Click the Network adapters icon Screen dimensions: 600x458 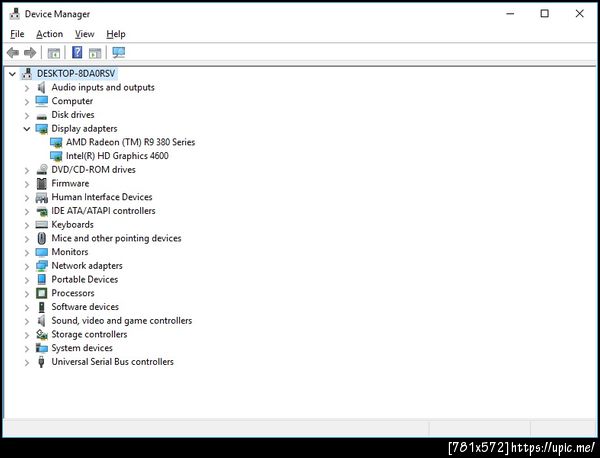coord(41,266)
